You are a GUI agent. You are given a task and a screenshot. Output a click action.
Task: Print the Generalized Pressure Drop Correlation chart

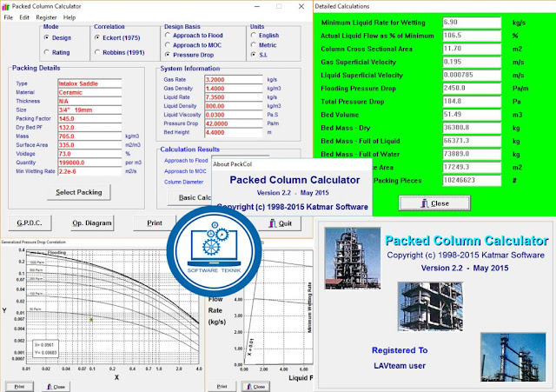[x=19, y=386]
